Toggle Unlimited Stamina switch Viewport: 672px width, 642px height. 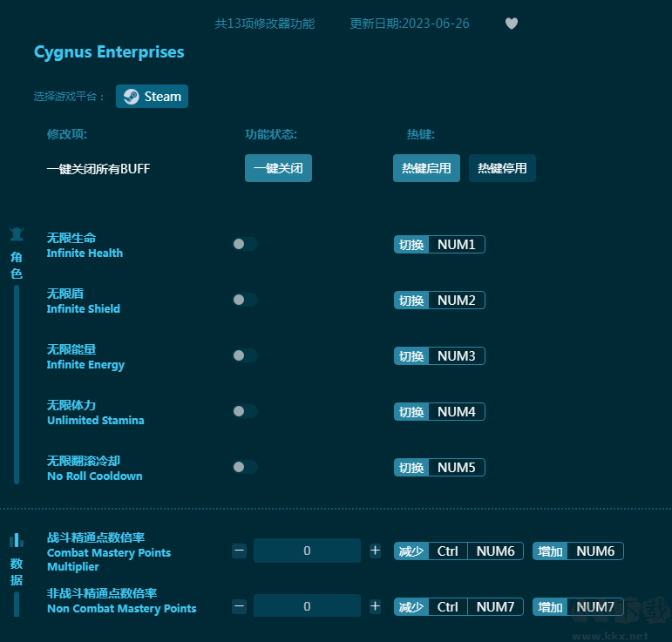245,411
